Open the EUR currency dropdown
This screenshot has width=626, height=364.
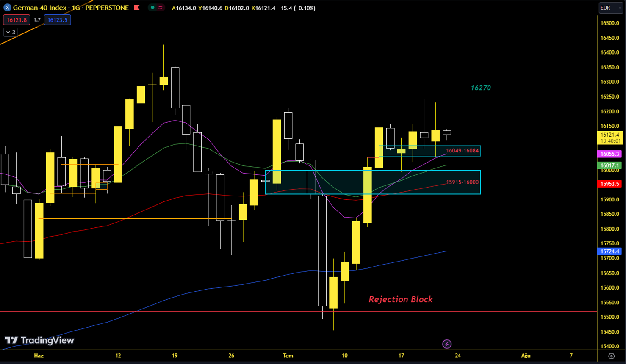tap(611, 8)
